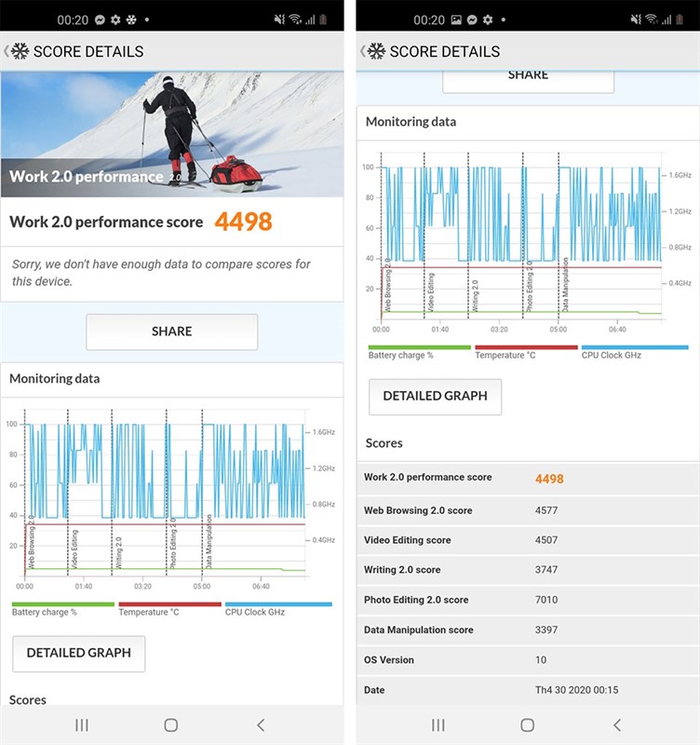
Task: Tap the 00:20 clock in right status bar
Action: 429,20
